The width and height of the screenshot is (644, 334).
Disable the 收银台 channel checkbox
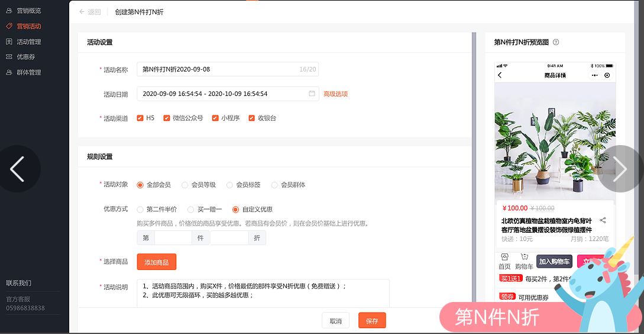pos(252,118)
